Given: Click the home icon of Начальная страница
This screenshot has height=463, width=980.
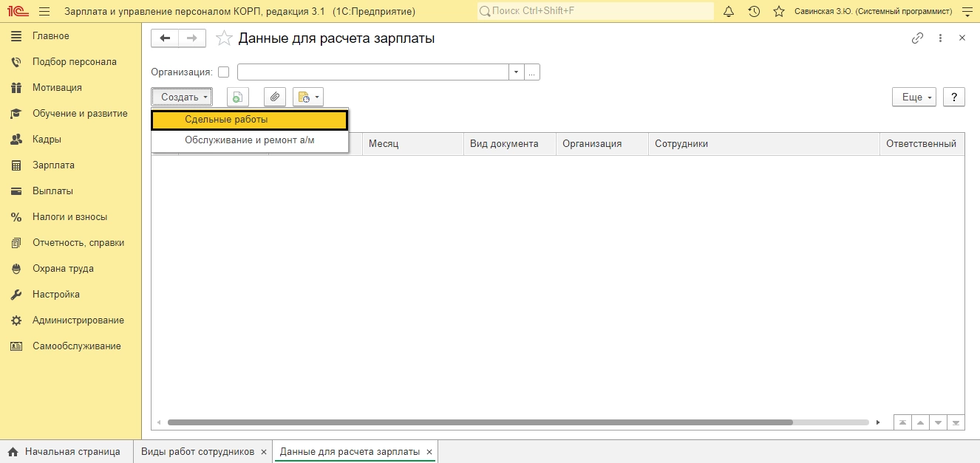Looking at the screenshot, I should pyautogui.click(x=13, y=452).
